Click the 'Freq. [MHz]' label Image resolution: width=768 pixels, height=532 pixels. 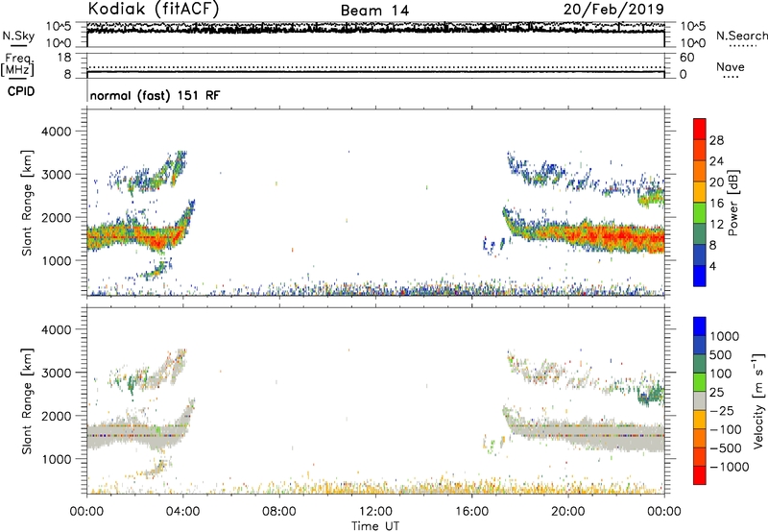(17, 64)
